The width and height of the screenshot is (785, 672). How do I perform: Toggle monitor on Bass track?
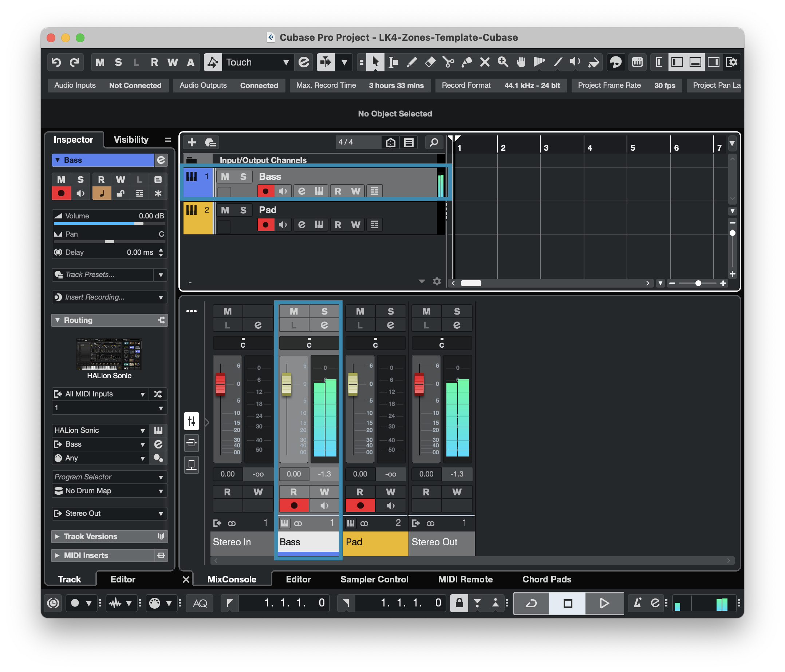283,191
